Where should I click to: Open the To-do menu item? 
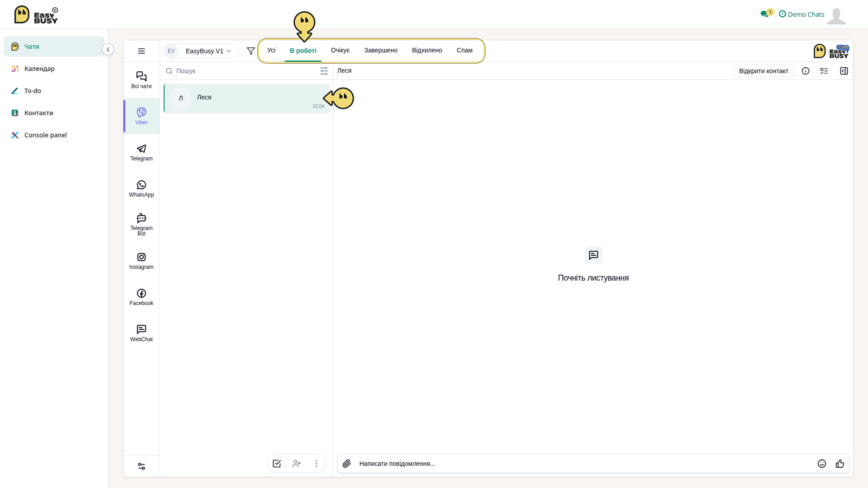[54, 91]
